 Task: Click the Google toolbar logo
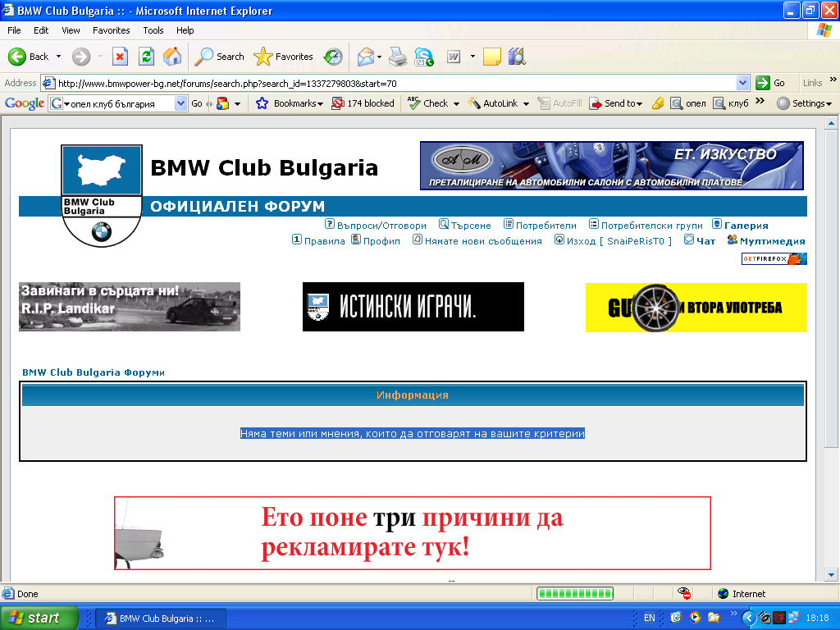pos(25,103)
